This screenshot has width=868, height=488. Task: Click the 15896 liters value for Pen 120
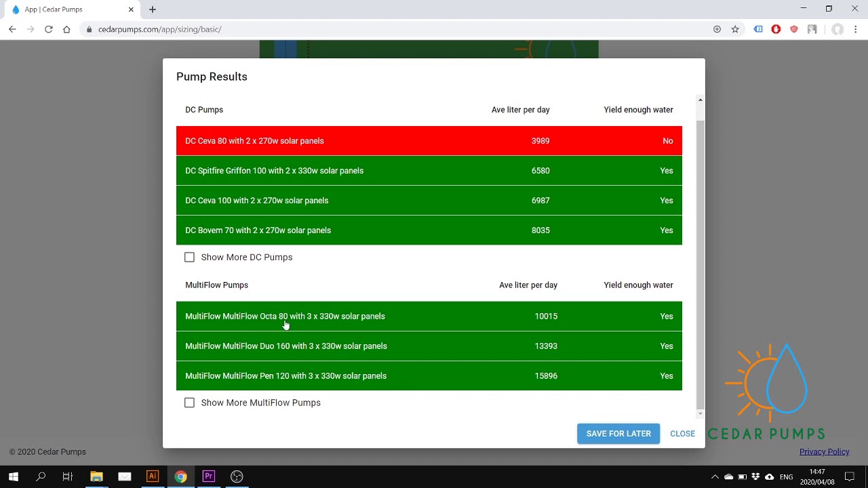click(546, 376)
